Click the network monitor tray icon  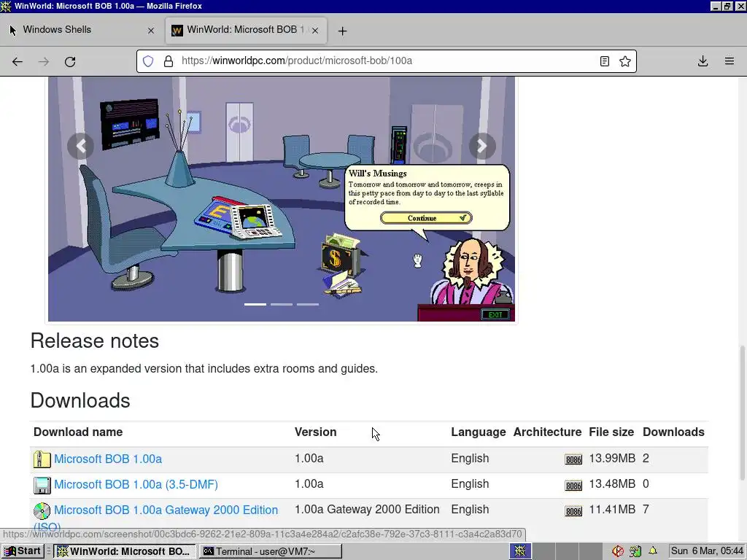(635, 551)
